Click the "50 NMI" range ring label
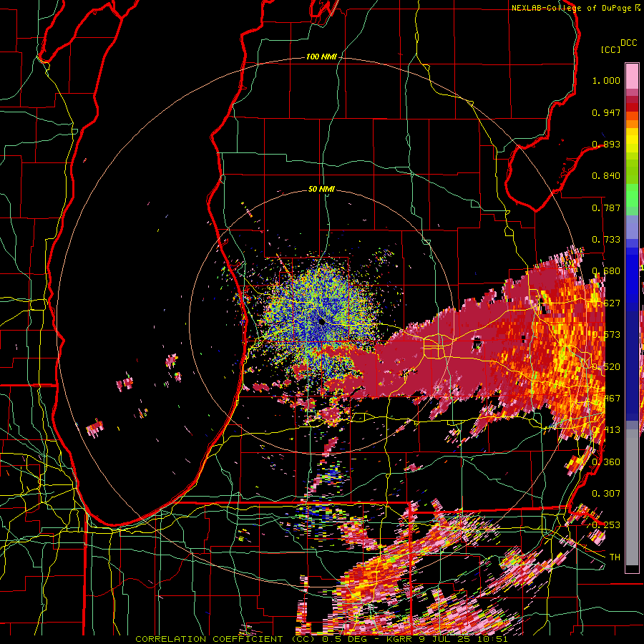The height and width of the screenshot is (644, 644). coord(321,189)
